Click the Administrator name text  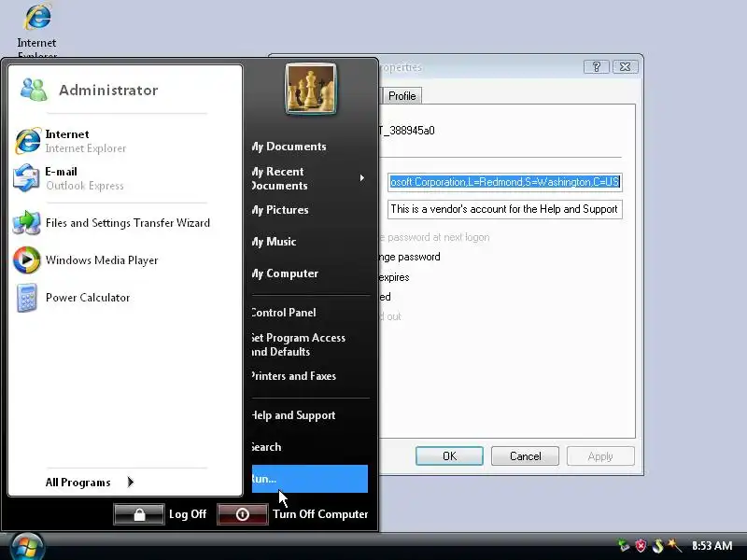108,90
